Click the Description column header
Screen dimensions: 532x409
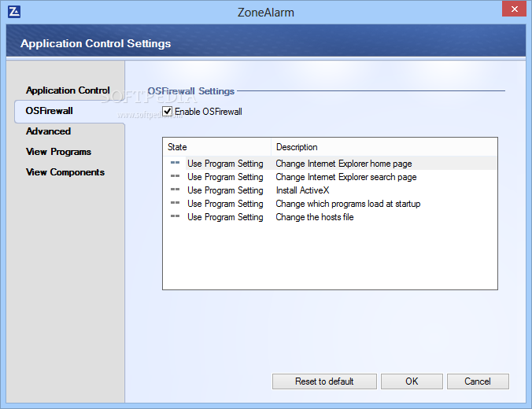384,147
